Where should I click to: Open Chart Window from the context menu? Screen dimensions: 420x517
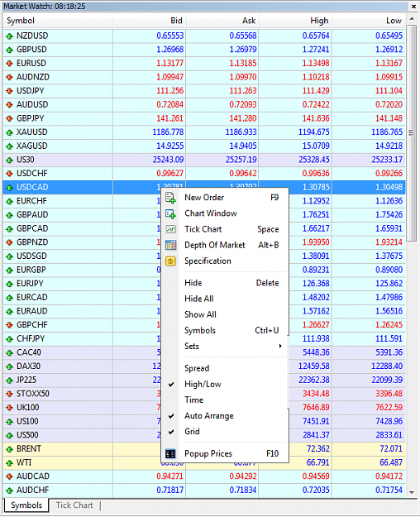(x=225, y=213)
